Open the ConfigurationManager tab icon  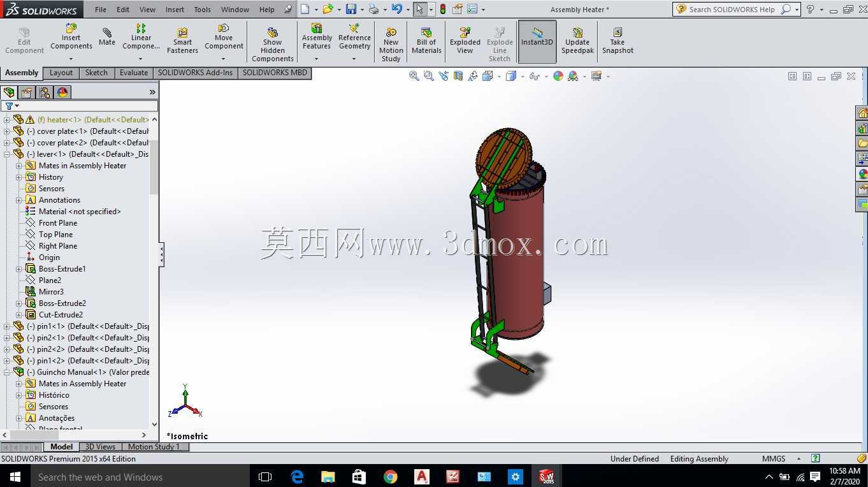pyautogui.click(x=45, y=92)
